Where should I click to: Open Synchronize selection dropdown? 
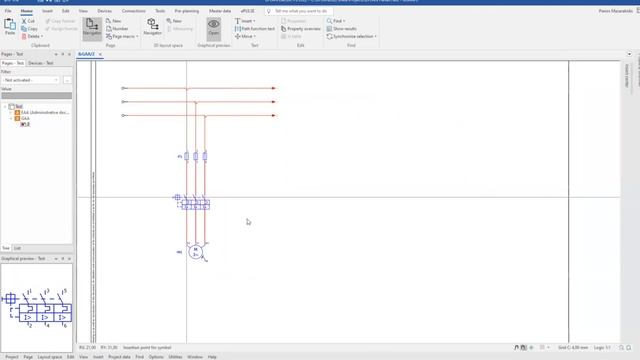351,36
